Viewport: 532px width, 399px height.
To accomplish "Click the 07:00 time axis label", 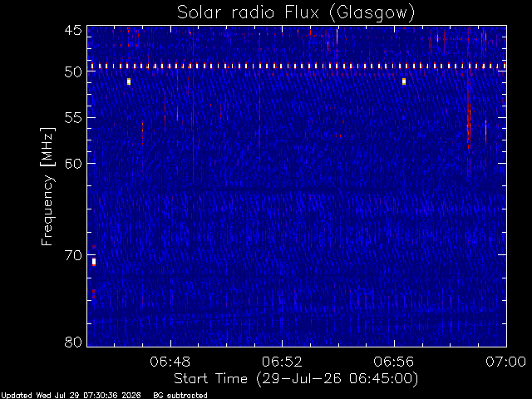I will (506, 362).
